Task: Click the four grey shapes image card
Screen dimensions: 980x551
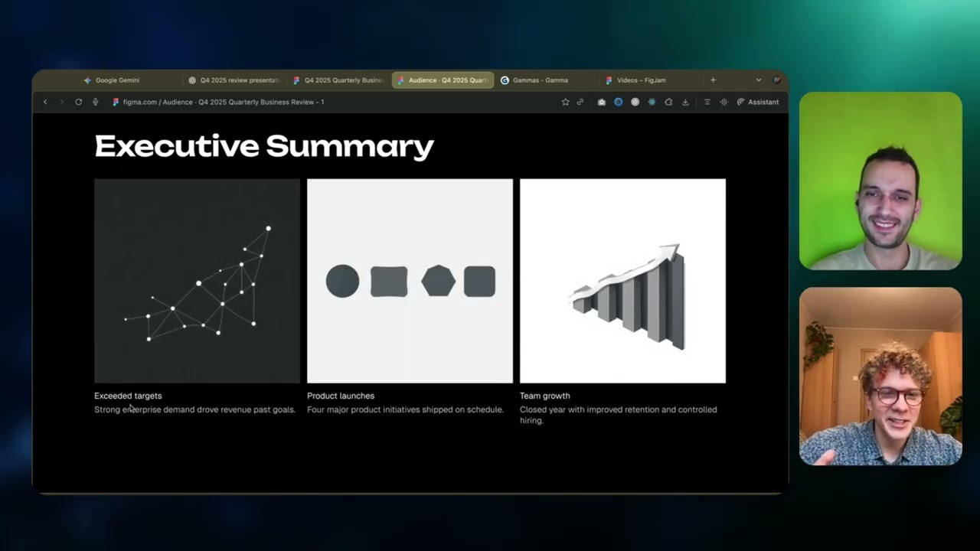Action: [x=410, y=281]
